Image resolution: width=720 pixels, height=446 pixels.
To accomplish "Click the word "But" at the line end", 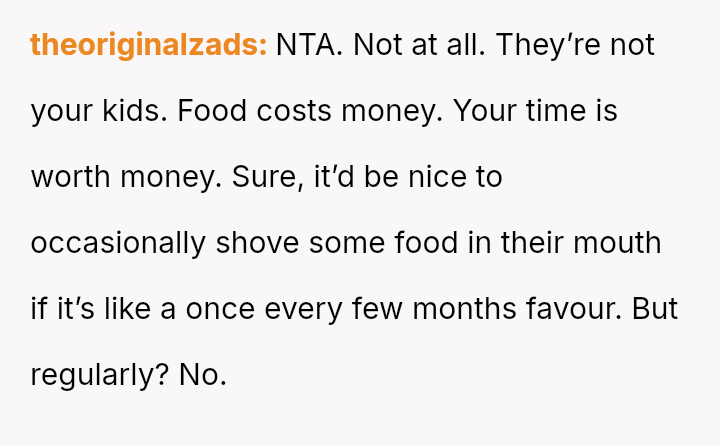I will [655, 309].
